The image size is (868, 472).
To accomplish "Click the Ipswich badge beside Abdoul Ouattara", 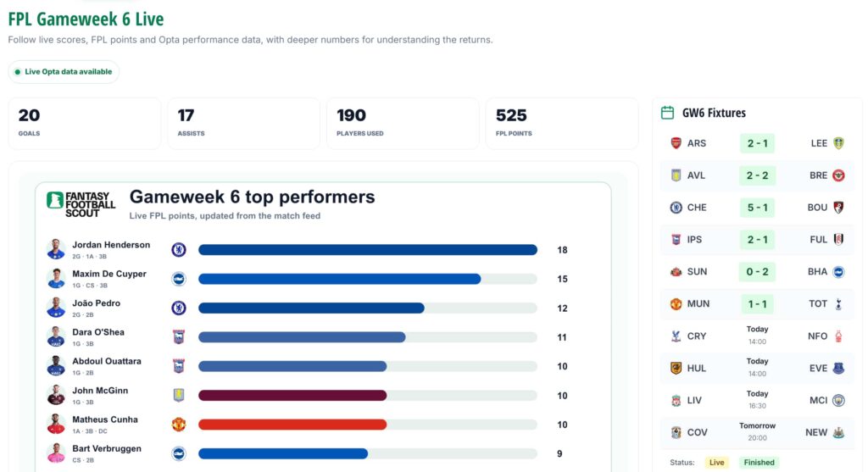I will click(179, 366).
